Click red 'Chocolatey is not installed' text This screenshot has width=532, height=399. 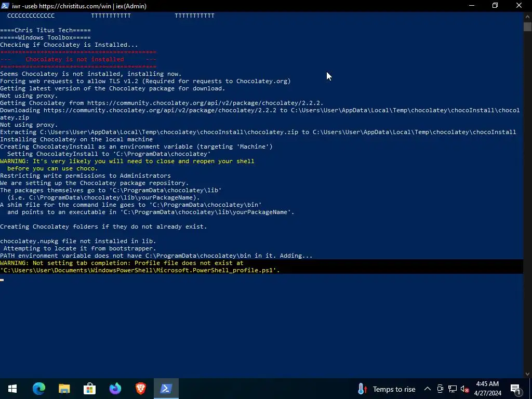(x=75, y=59)
